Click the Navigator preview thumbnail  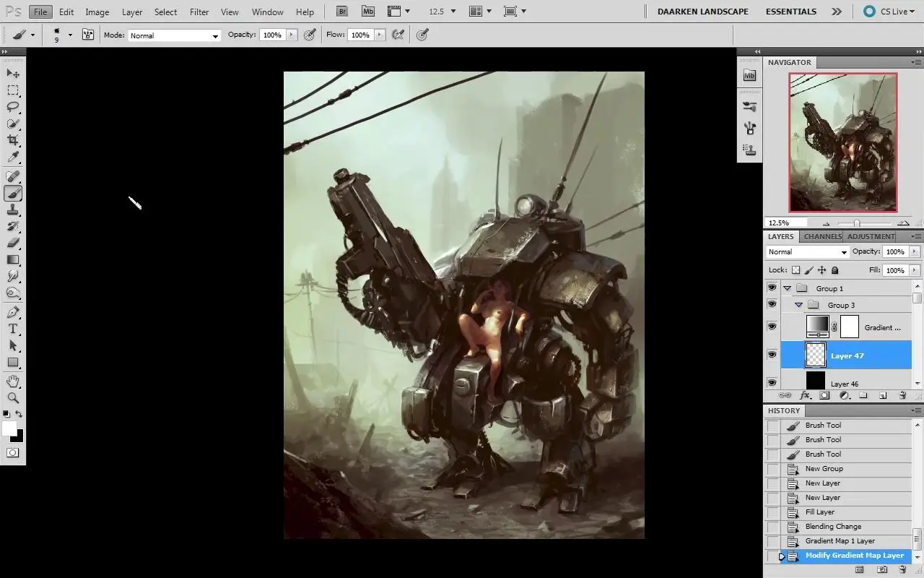tap(843, 142)
